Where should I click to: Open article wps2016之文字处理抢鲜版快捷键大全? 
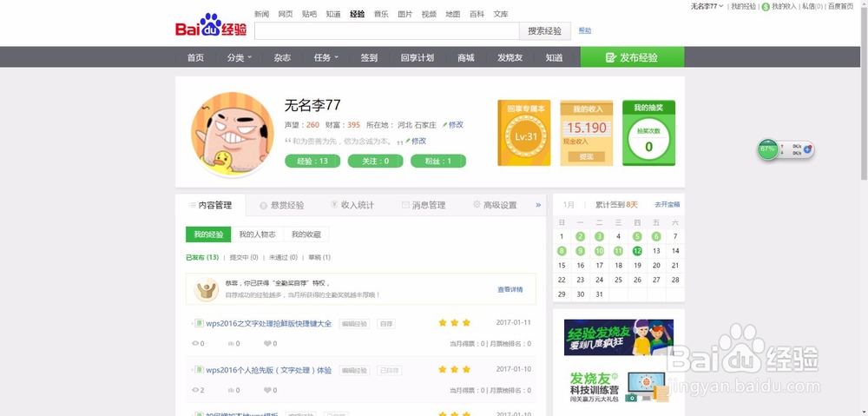pos(269,323)
